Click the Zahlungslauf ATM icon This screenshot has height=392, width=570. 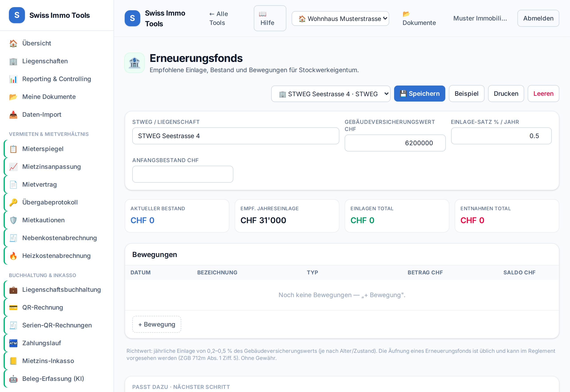(13, 343)
